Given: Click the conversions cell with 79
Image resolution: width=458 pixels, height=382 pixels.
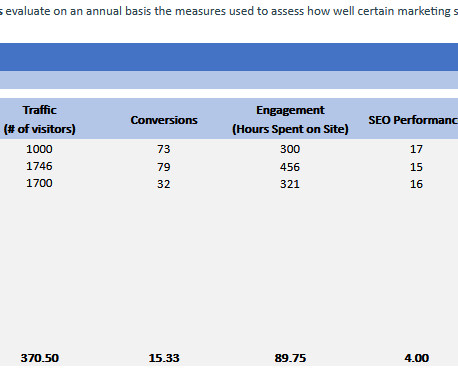Looking at the screenshot, I should coord(164,167).
